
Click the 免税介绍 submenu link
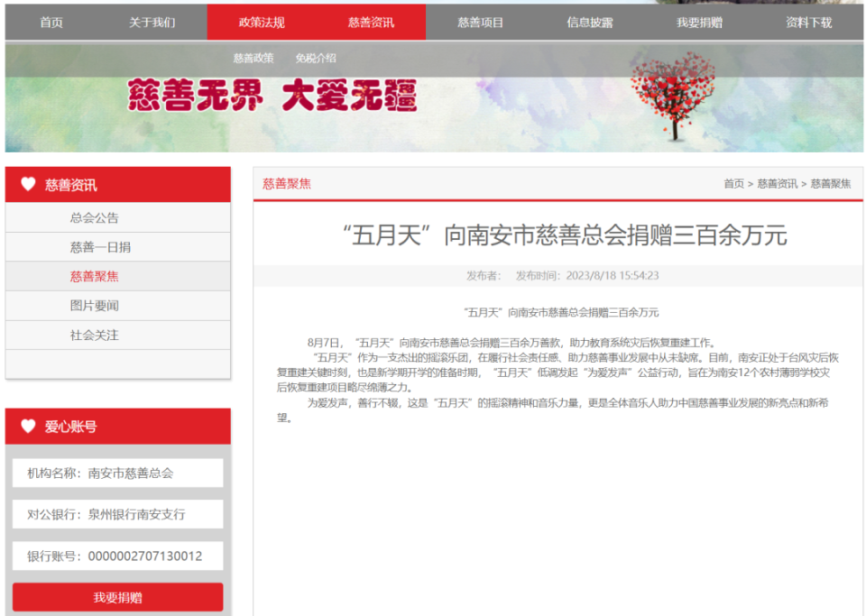point(316,58)
